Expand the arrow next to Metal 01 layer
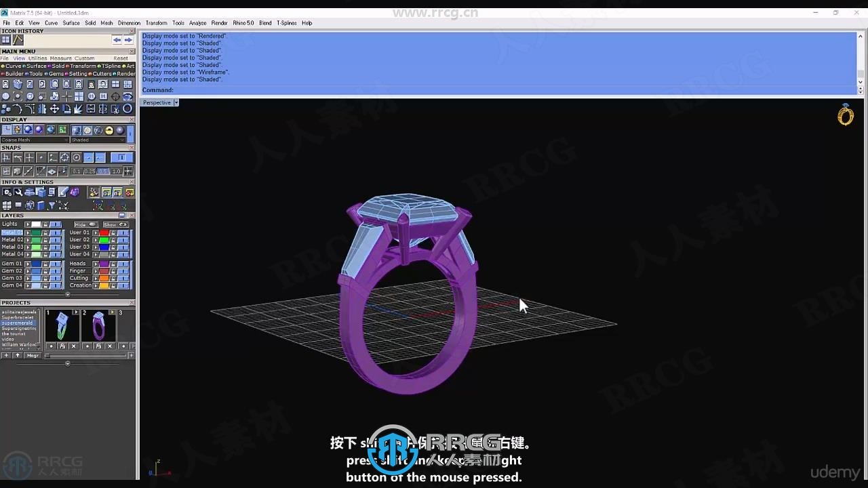The width and height of the screenshot is (868, 488). pos(28,232)
